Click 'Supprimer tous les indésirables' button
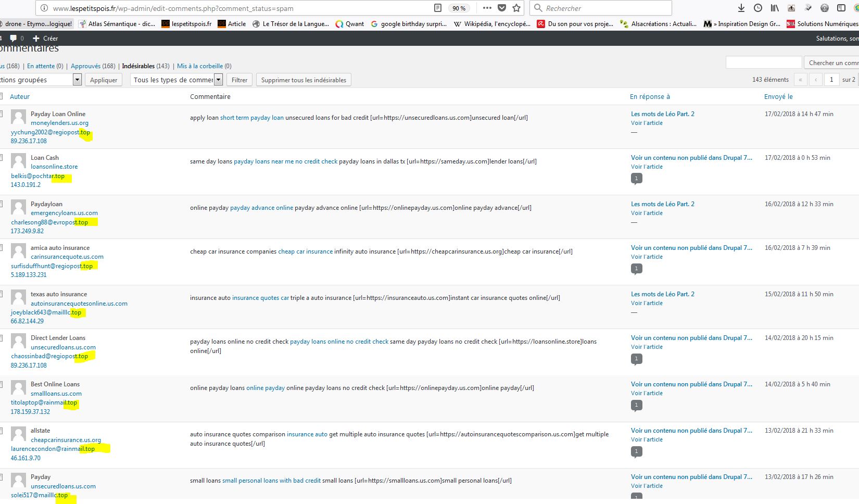 coord(304,80)
